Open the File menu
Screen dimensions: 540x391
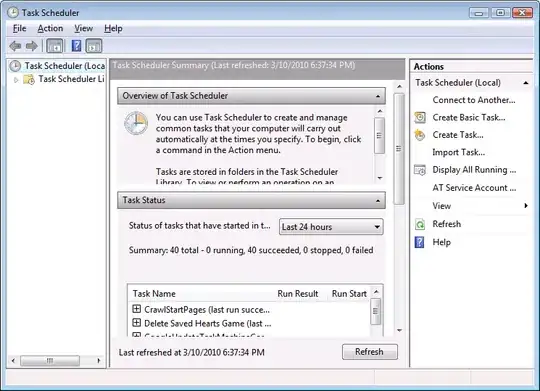[x=20, y=29]
